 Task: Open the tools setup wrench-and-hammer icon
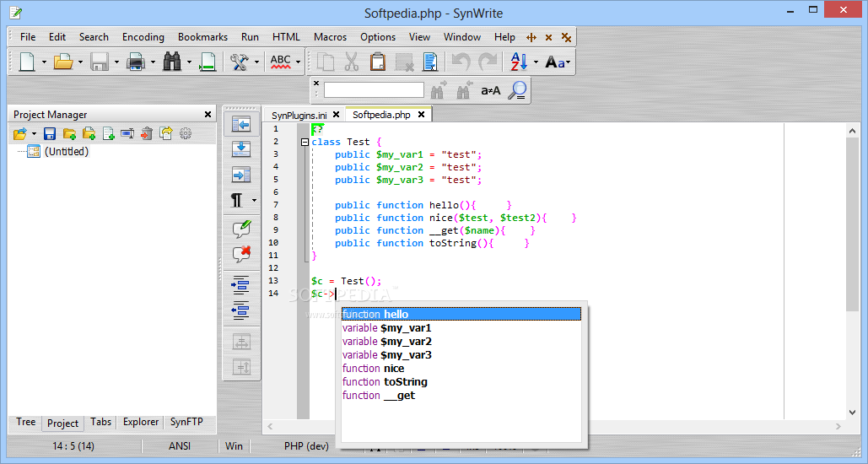240,62
